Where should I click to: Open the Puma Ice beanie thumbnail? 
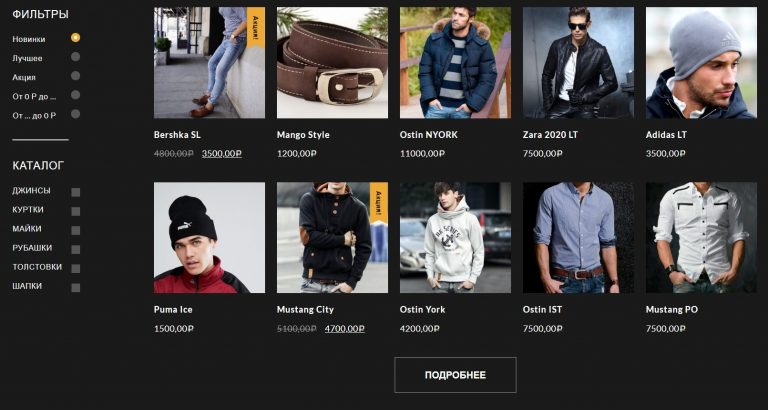click(x=209, y=238)
